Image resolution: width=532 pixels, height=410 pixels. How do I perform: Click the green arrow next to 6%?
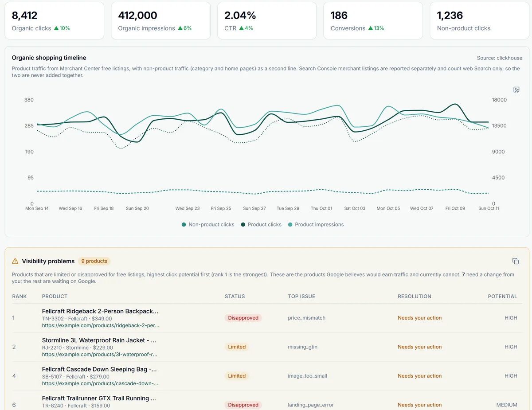click(x=180, y=28)
